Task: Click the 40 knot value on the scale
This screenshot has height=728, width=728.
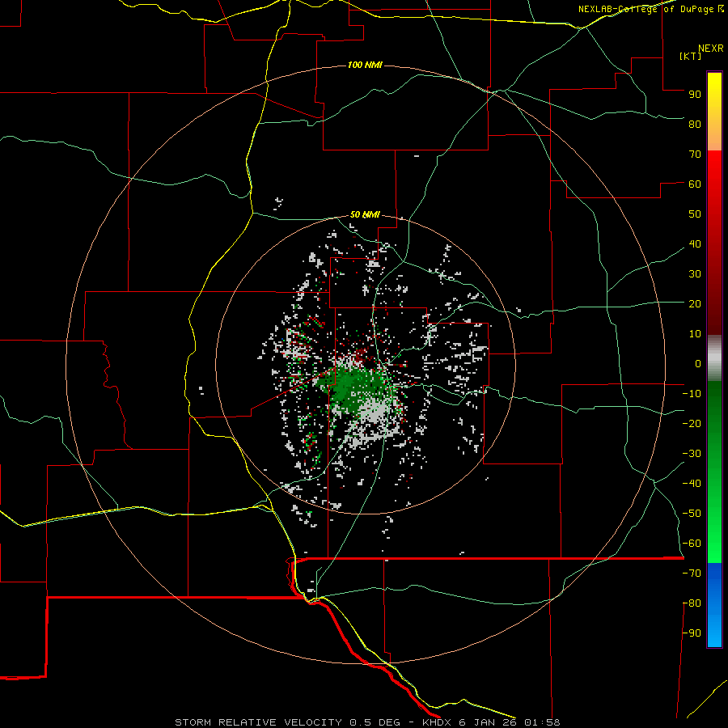Action: [695, 243]
